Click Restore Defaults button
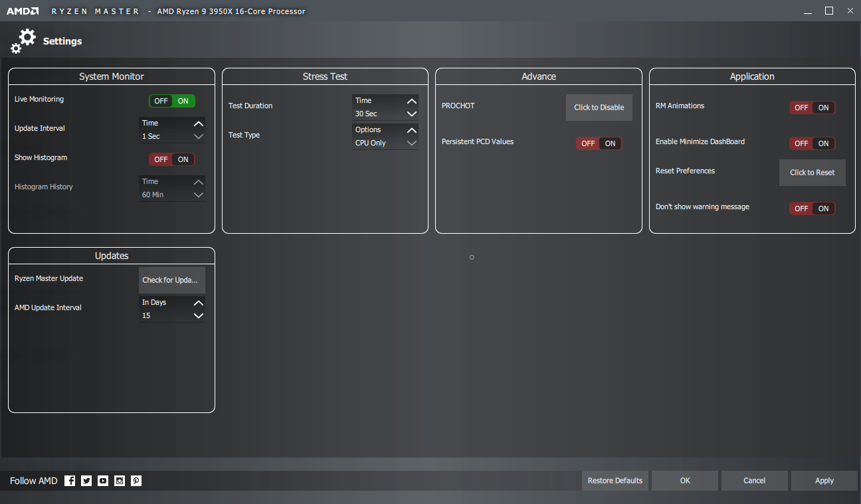This screenshot has width=861, height=504. (615, 481)
